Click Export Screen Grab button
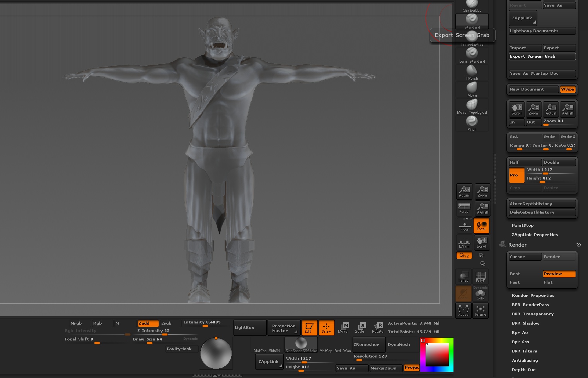The image size is (588, 378). pos(542,56)
